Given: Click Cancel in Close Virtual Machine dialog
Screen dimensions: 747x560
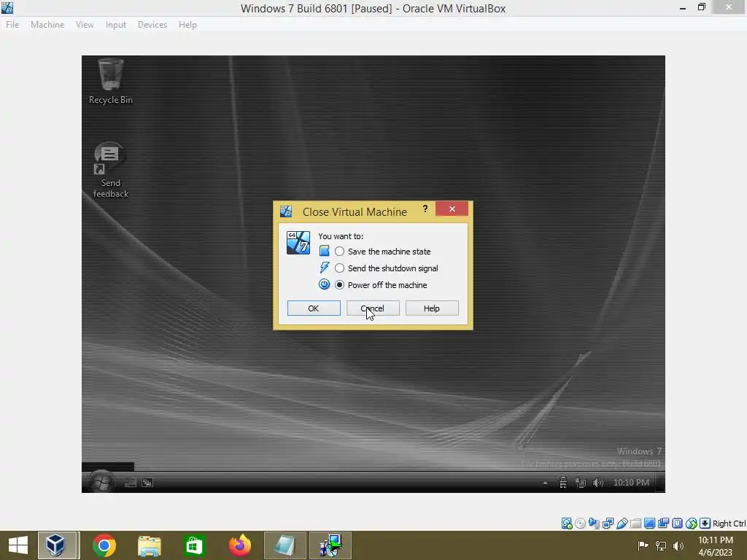Looking at the screenshot, I should coord(373,308).
